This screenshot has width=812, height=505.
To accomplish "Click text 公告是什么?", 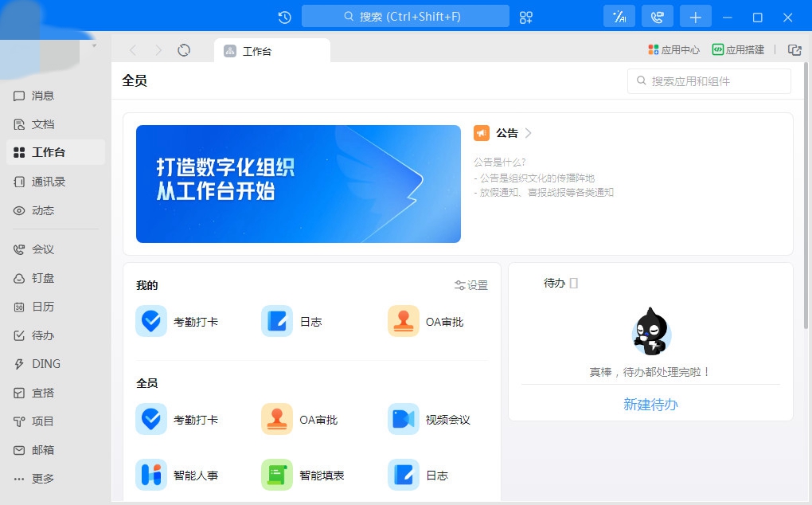I will pos(499,162).
